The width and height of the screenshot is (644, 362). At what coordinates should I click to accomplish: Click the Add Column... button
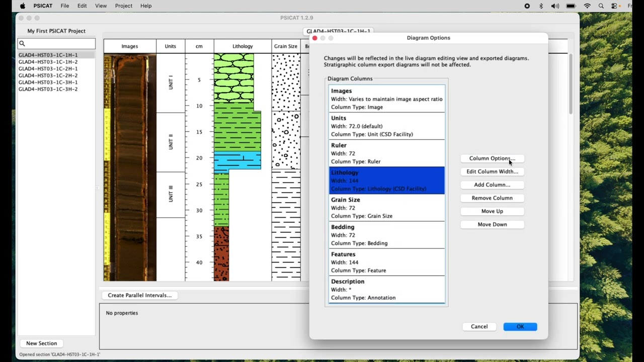coord(492,185)
